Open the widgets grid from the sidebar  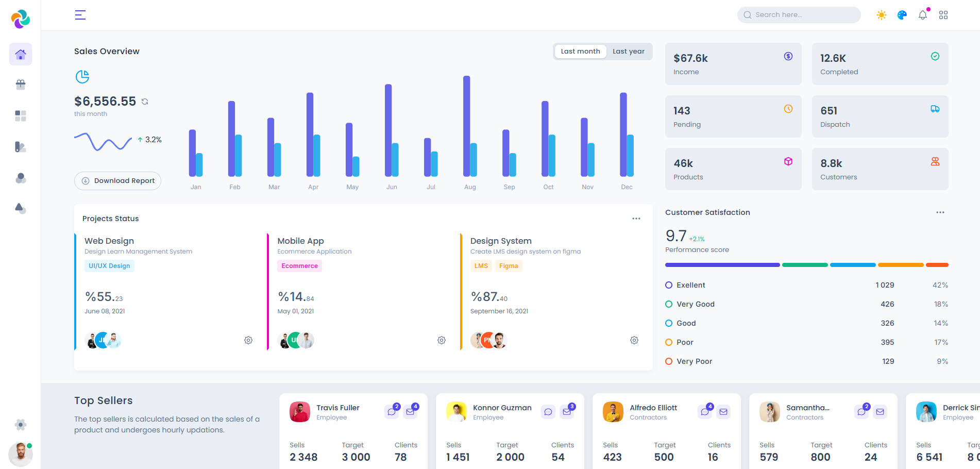point(20,115)
